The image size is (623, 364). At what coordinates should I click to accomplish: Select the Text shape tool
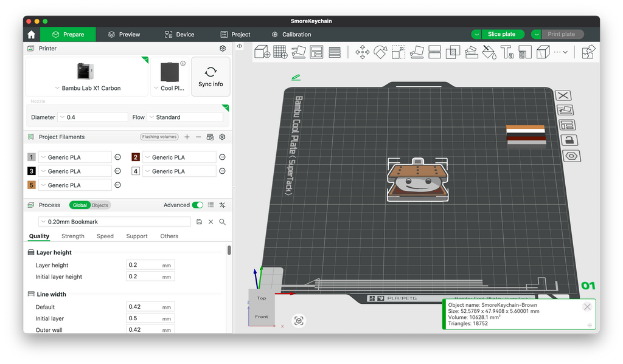(x=507, y=52)
